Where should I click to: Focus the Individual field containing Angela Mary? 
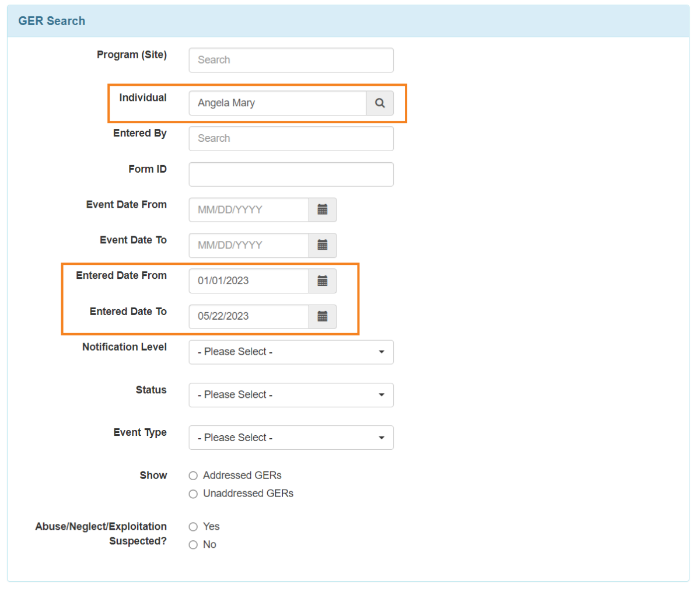pyautogui.click(x=277, y=103)
